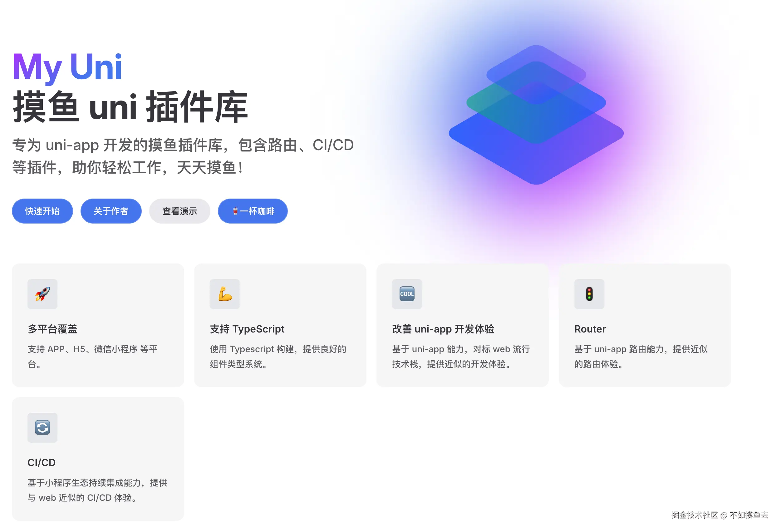
Task: Click the COOL badge icon
Action: [407, 294]
